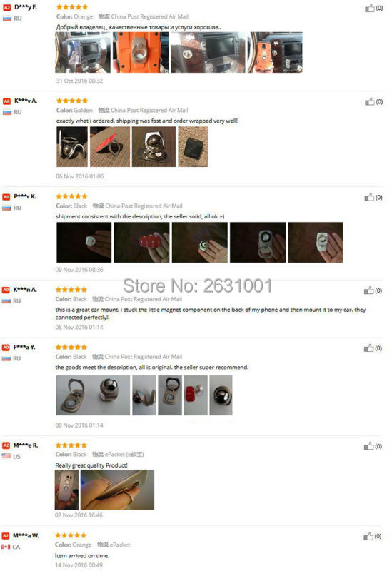
Task: Open the black box photo in K***v A. review
Action: [193, 147]
